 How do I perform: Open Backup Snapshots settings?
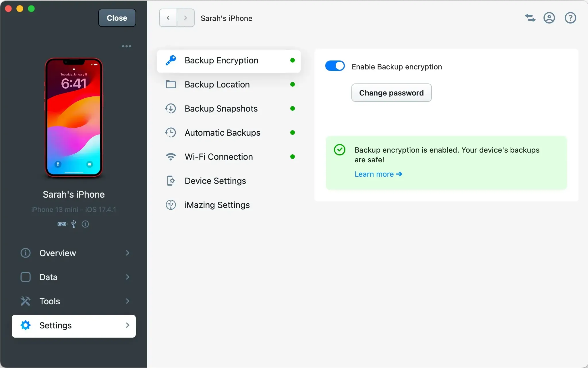point(171,108)
